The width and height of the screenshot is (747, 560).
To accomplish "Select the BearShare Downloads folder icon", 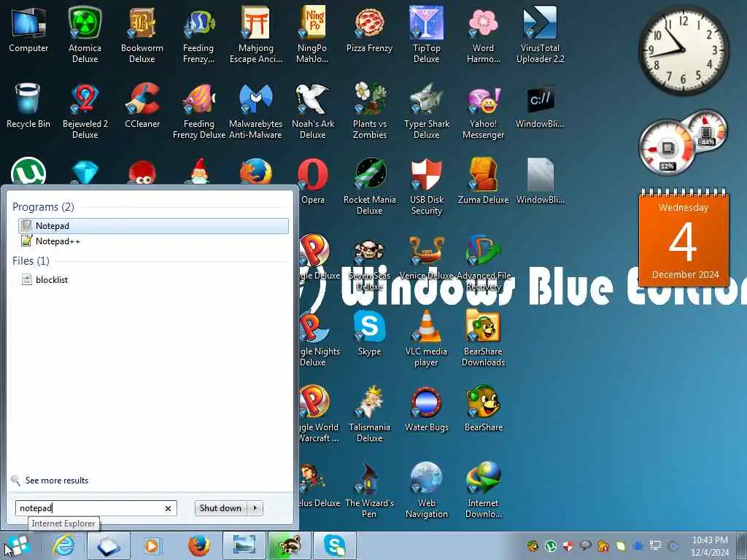I will 483,338.
